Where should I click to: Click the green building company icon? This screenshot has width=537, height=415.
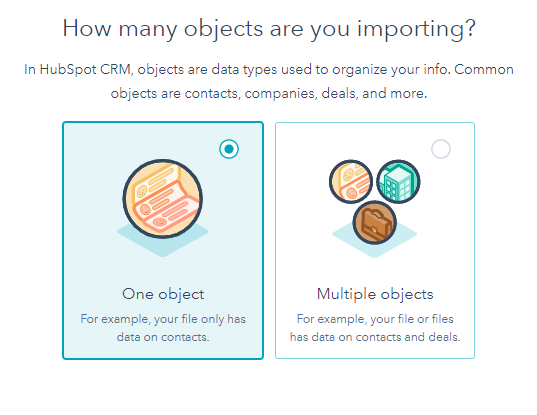pos(398,181)
